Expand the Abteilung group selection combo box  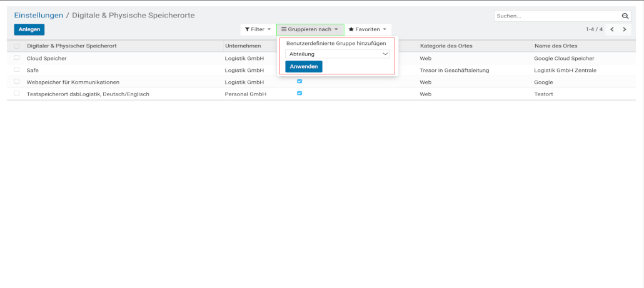(x=337, y=54)
